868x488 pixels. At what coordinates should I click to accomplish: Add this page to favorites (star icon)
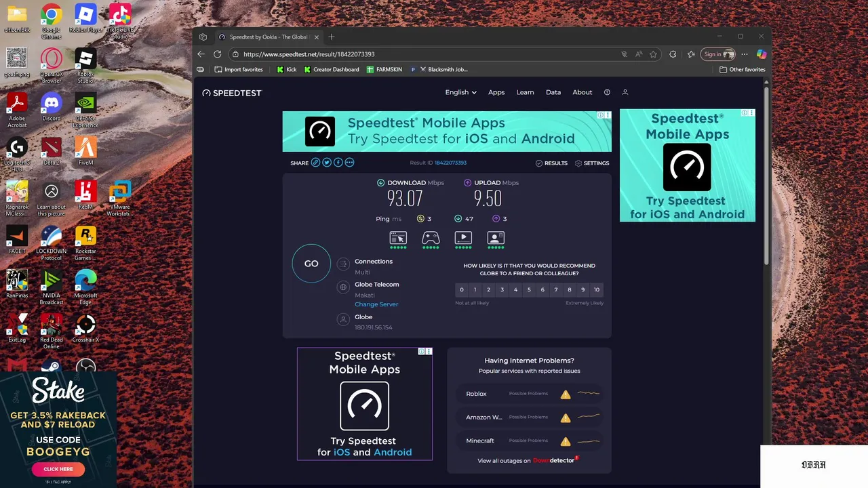653,54
